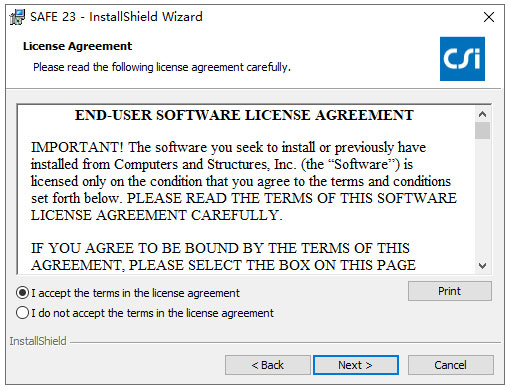Click the license scrollbar up arrow
This screenshot has height=390, width=511.
(482, 114)
